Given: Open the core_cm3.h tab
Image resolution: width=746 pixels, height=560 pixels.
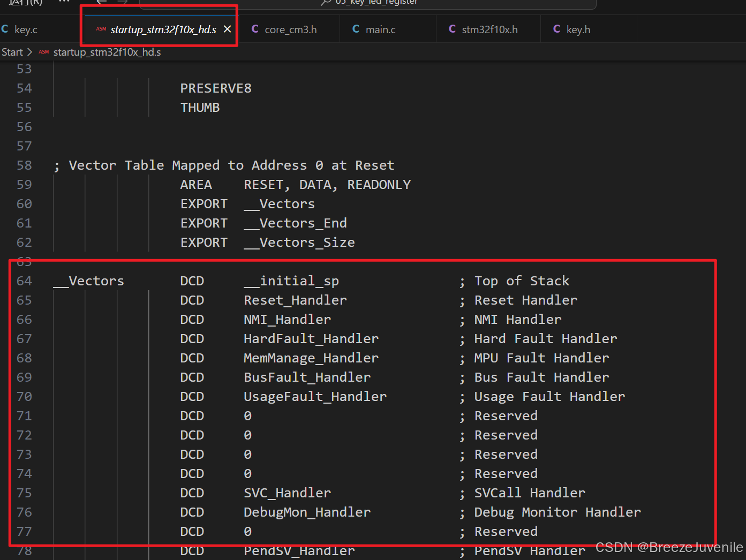Looking at the screenshot, I should [x=291, y=29].
